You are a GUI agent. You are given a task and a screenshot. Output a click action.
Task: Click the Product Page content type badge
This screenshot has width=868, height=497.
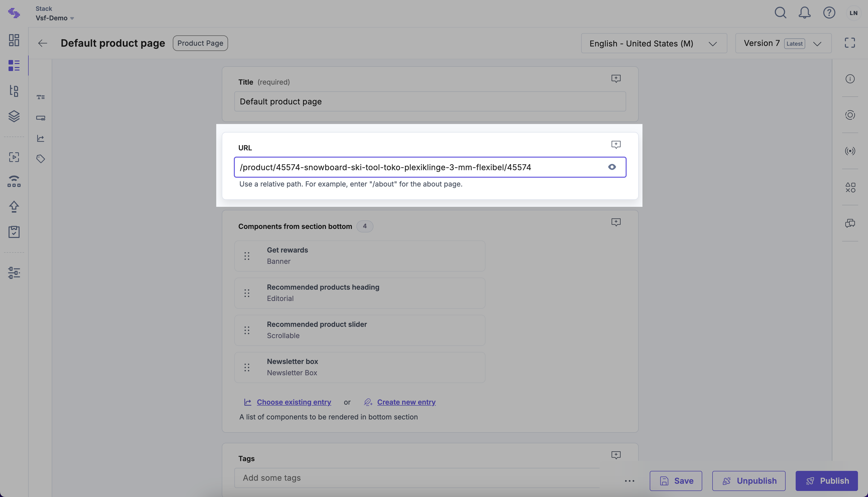[x=200, y=43]
